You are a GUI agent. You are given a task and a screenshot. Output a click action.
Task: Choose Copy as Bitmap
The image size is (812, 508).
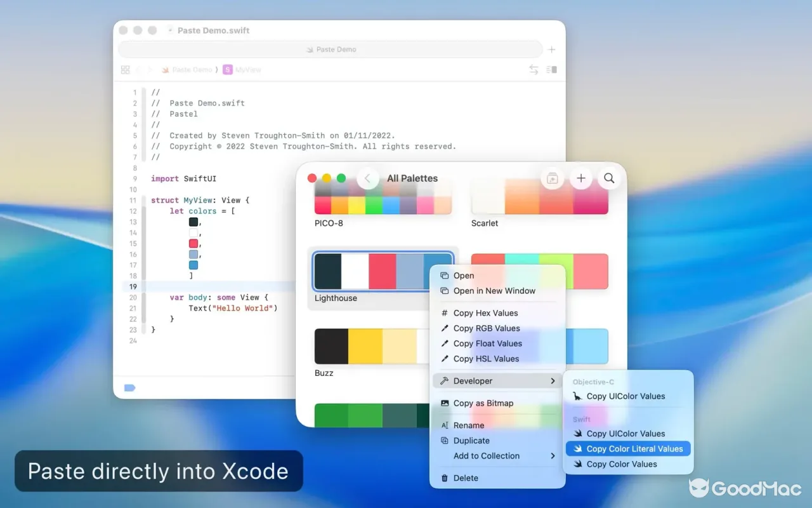click(497, 403)
